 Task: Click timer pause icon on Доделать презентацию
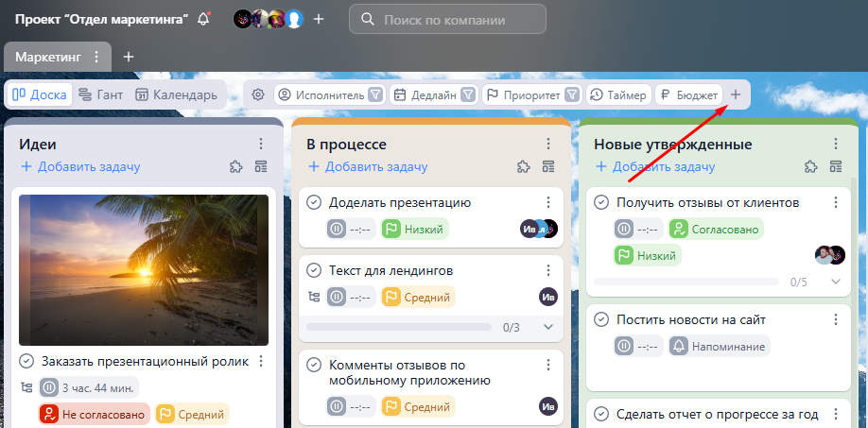pyautogui.click(x=338, y=229)
